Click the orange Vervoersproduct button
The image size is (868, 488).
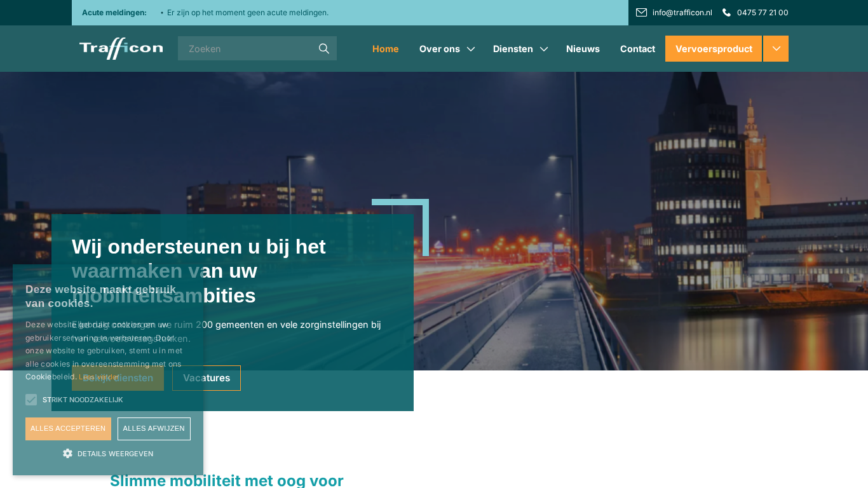(x=713, y=48)
